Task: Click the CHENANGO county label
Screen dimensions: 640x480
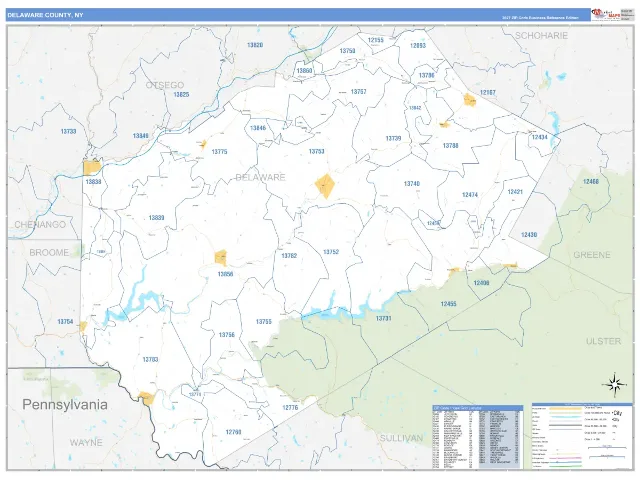Action: 40,224
